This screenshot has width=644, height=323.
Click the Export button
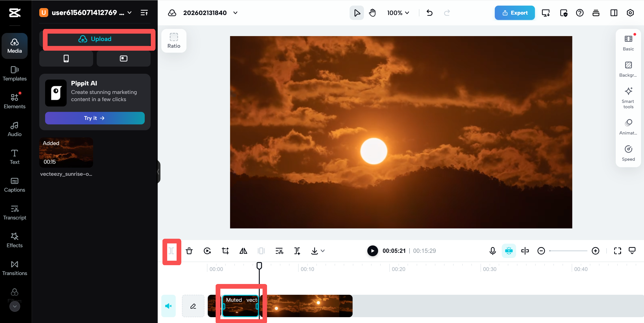[515, 13]
